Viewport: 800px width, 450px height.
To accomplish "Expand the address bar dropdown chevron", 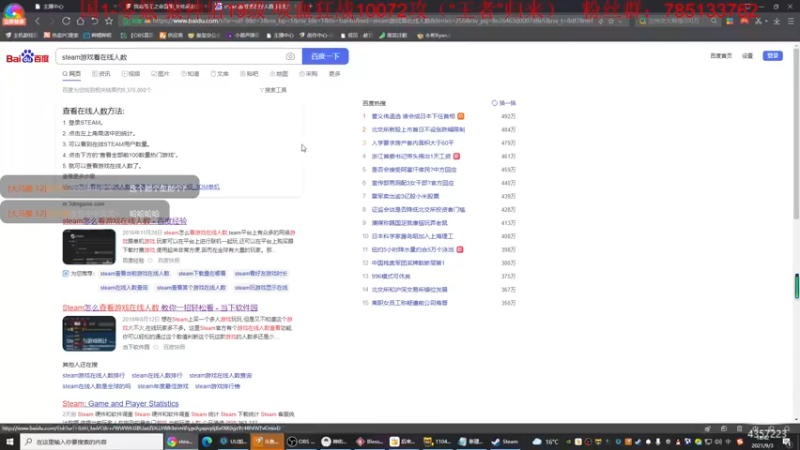I will pyautogui.click(x=620, y=21).
